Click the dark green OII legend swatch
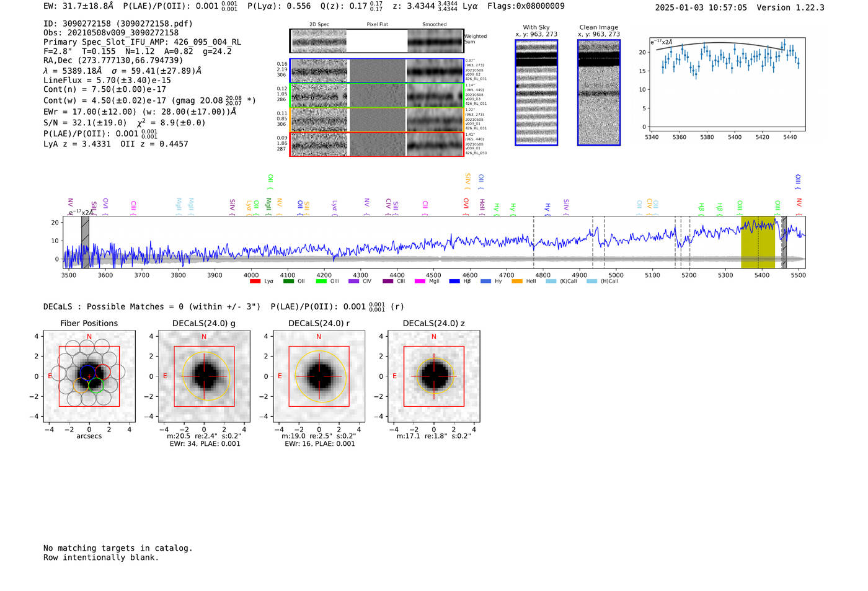Viewport: 868px width, 591px height. point(288,281)
